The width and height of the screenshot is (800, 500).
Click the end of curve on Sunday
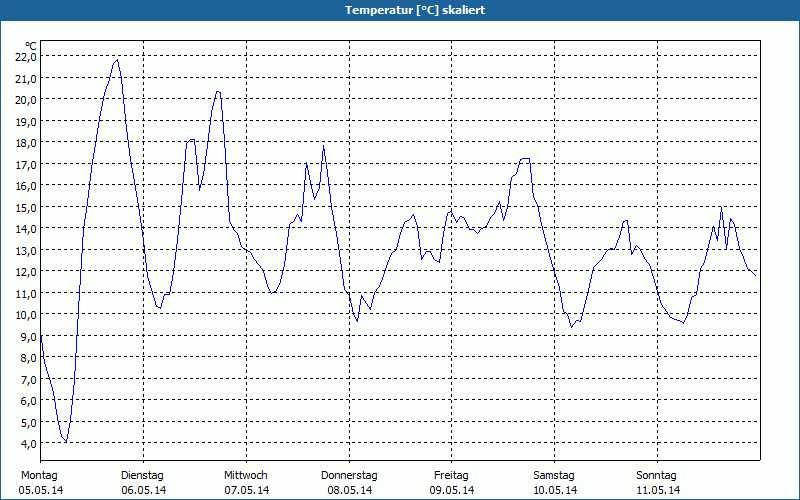[755, 276]
